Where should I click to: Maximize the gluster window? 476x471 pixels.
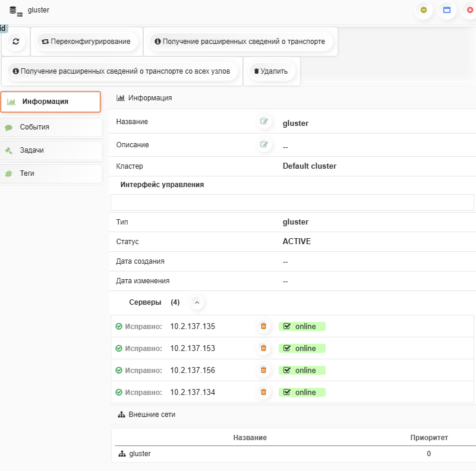[x=446, y=10]
